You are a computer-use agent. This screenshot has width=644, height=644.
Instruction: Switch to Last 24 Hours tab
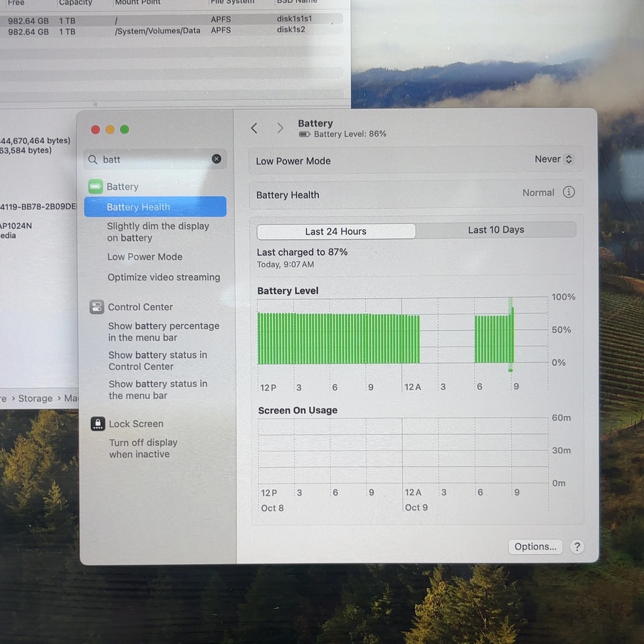coord(336,231)
